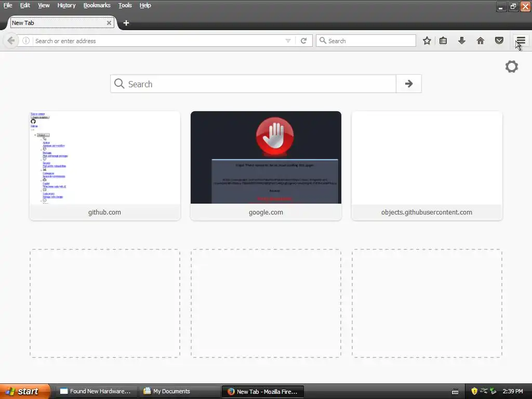This screenshot has width=532, height=399.
Task: Click the magnifier in page search field
Action: (x=119, y=84)
